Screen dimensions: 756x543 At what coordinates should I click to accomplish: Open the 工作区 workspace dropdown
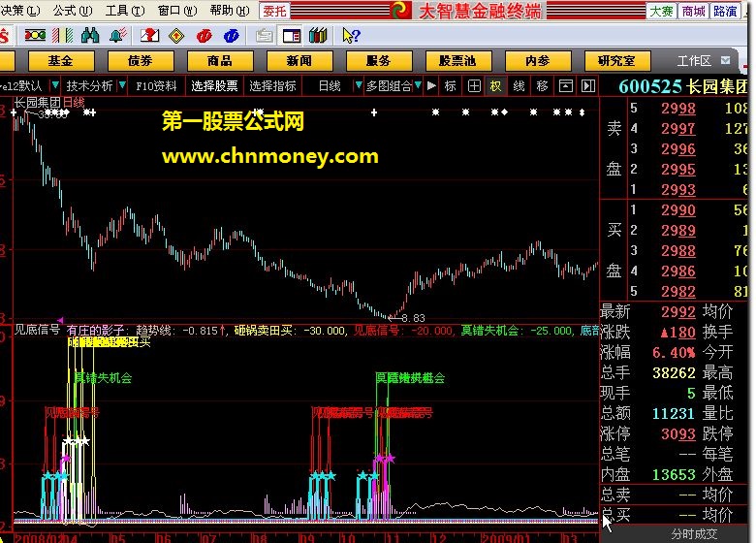point(725,61)
